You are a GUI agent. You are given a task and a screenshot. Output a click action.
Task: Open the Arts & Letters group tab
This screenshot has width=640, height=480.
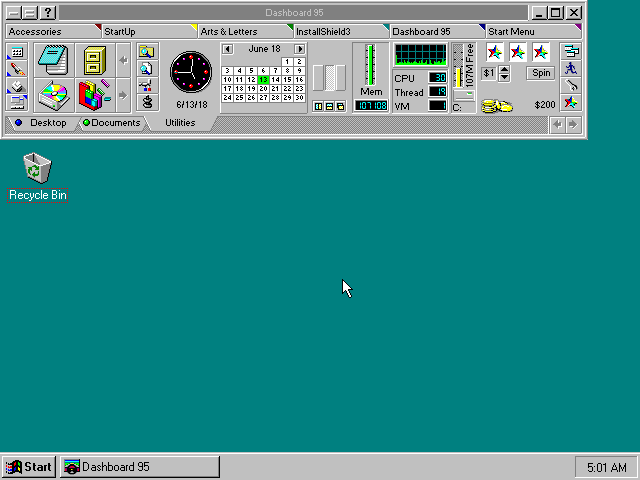pos(245,31)
